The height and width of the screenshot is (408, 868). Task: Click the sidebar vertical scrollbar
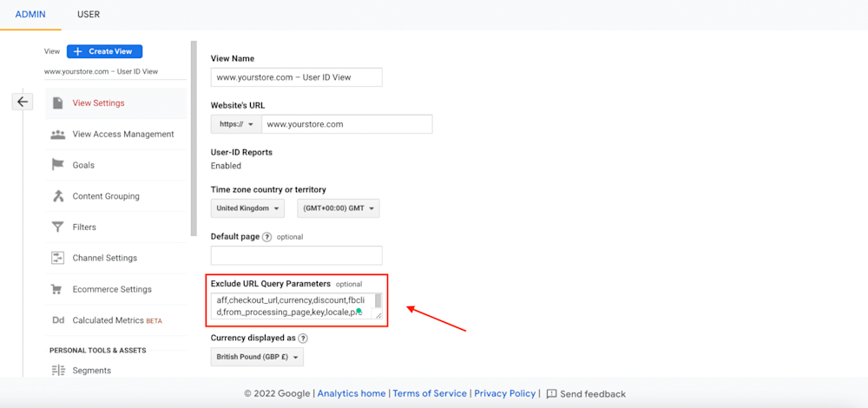tap(194, 138)
